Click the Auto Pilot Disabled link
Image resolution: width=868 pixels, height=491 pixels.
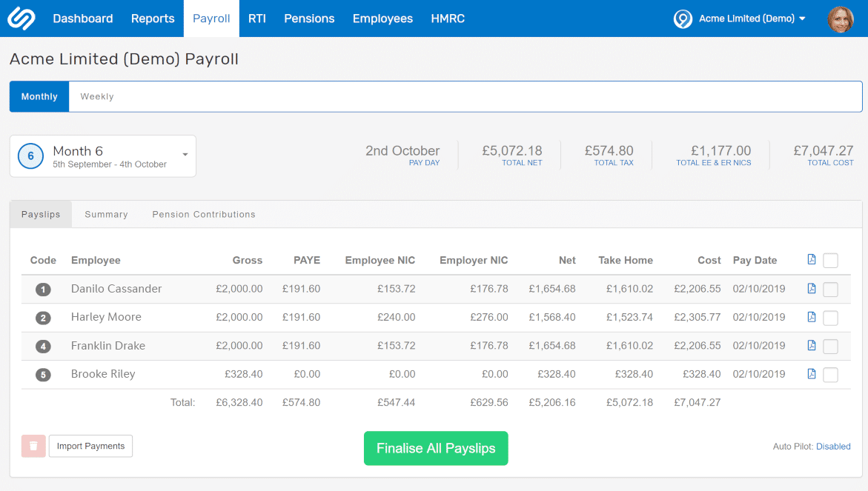[x=833, y=447]
